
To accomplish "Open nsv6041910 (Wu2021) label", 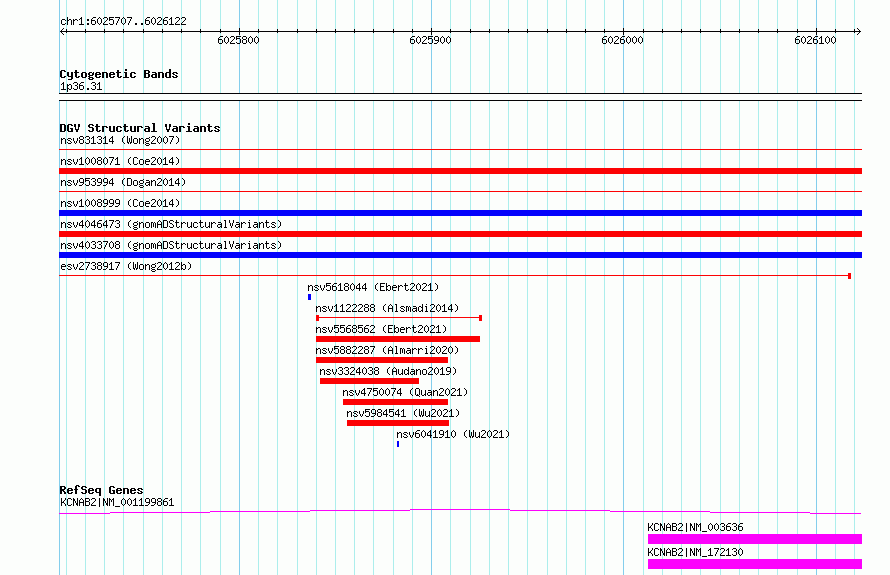I will [x=453, y=434].
